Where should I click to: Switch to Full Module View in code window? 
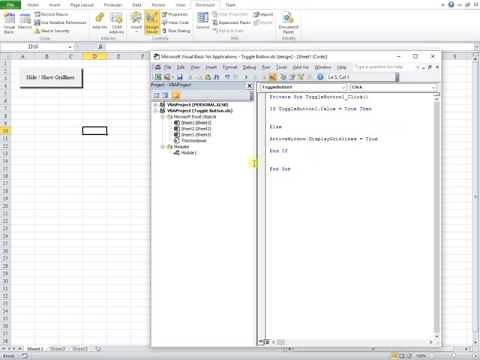click(267, 342)
